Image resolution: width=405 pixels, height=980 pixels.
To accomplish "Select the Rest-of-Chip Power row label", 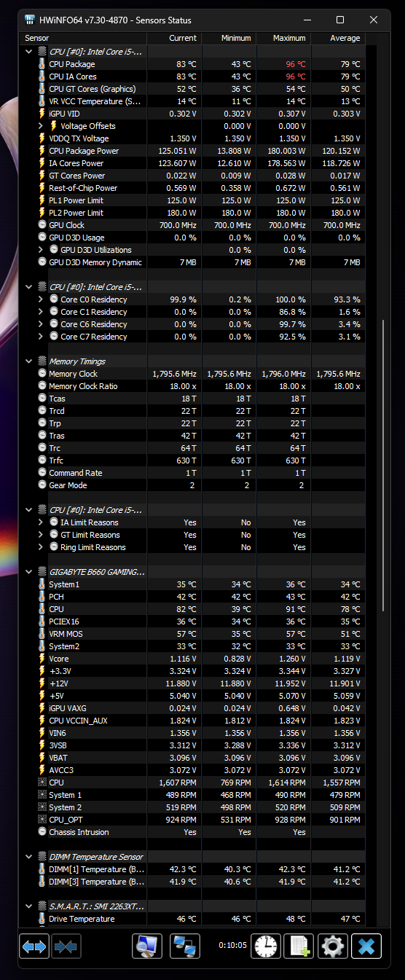I will point(83,188).
